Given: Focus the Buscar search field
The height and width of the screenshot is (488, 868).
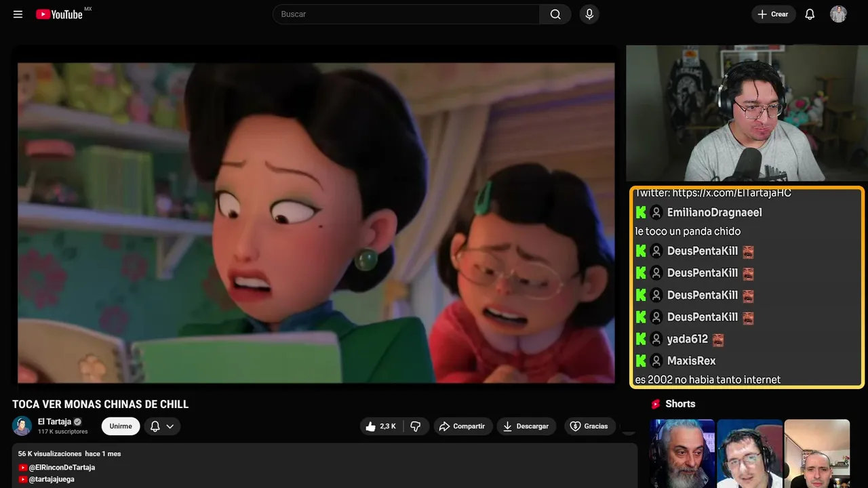Looking at the screenshot, I should pyautogui.click(x=407, y=14).
